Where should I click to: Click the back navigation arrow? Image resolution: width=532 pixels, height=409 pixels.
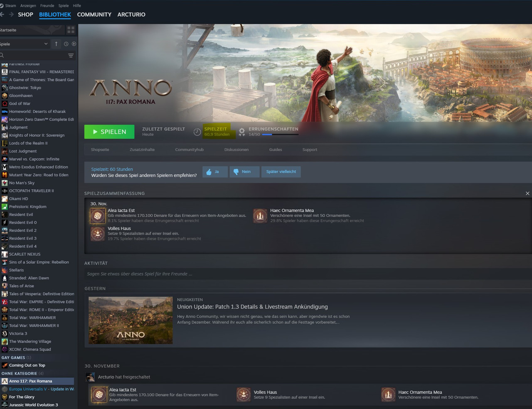click(x=2, y=15)
